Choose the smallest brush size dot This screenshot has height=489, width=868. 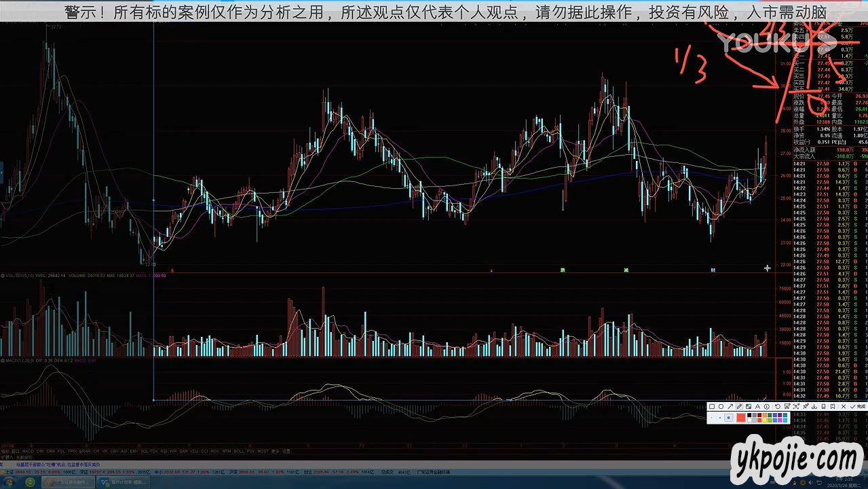tap(712, 418)
